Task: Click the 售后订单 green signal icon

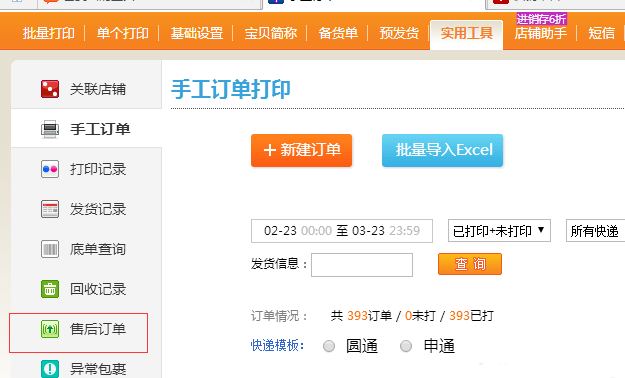Action: pyautogui.click(x=50, y=329)
